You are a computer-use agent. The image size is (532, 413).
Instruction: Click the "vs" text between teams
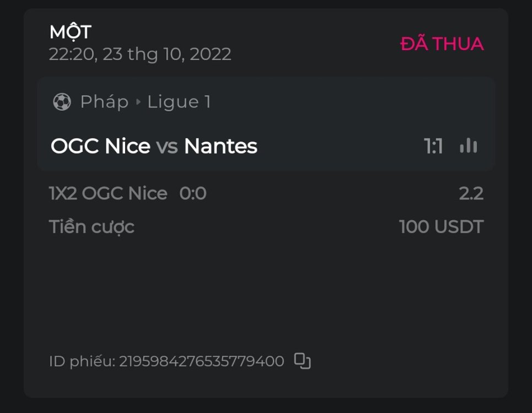pos(167,146)
